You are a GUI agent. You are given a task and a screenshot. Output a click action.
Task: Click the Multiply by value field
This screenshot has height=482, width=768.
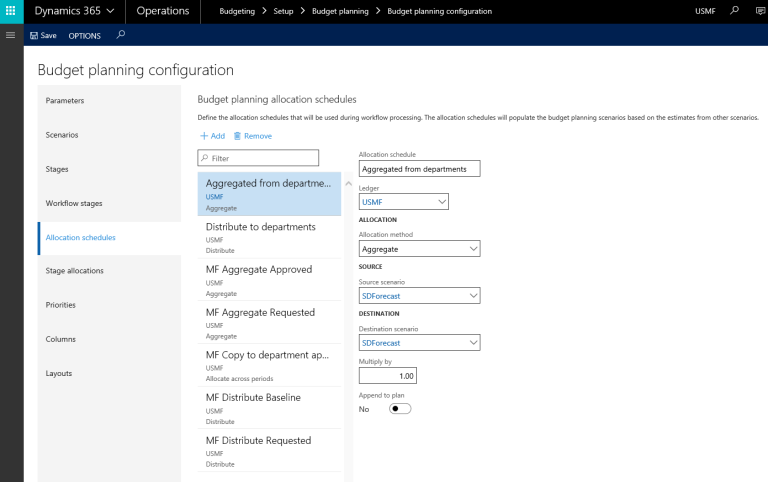coord(388,376)
